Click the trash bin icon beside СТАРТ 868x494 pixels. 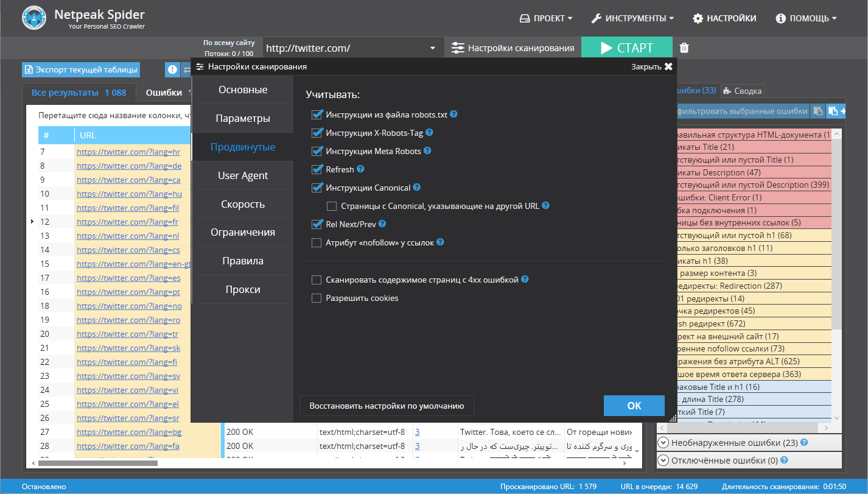(x=684, y=48)
